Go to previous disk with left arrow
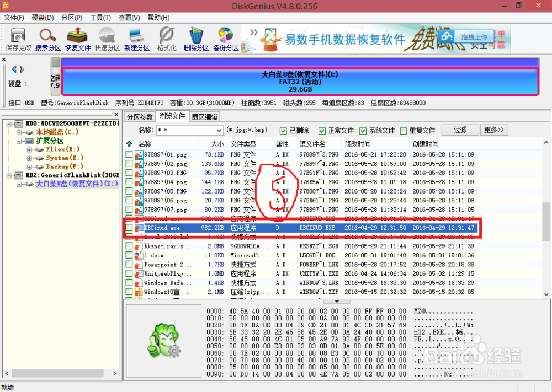 coord(14,69)
